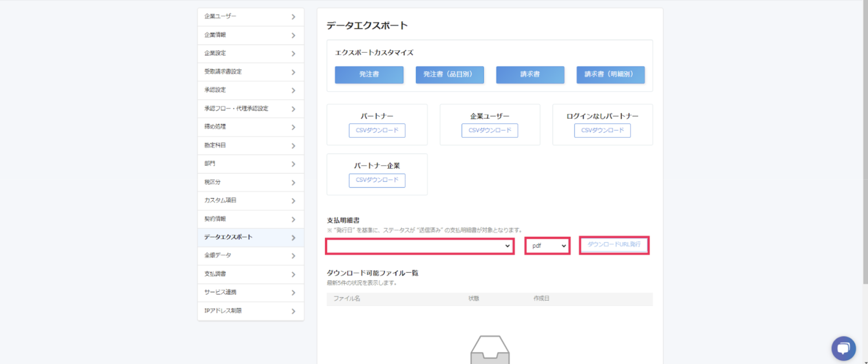
Task: Open the 部門 settings menu item
Action: [x=250, y=163]
